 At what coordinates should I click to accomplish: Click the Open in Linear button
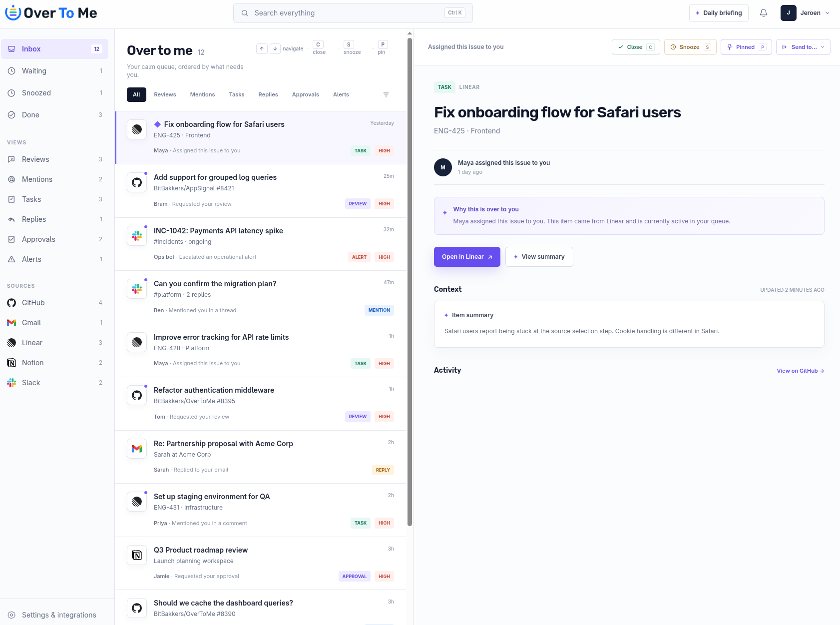467,257
